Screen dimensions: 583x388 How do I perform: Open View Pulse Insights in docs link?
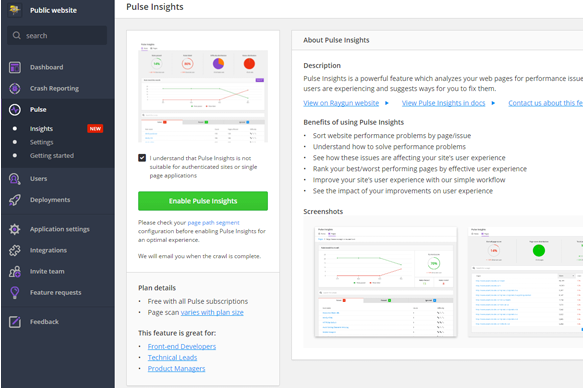(443, 103)
